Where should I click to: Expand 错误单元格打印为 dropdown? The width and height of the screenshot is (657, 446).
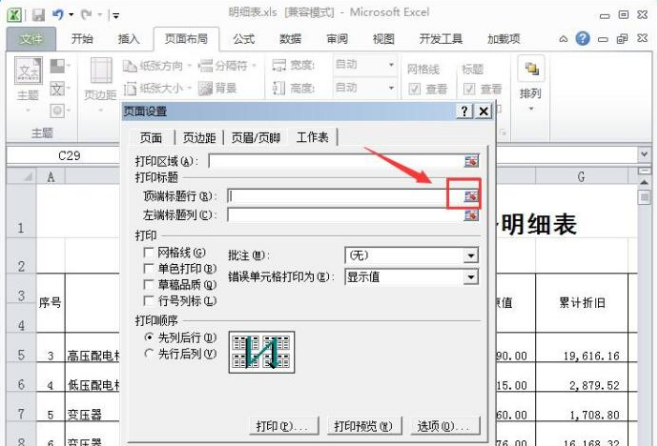[471, 277]
